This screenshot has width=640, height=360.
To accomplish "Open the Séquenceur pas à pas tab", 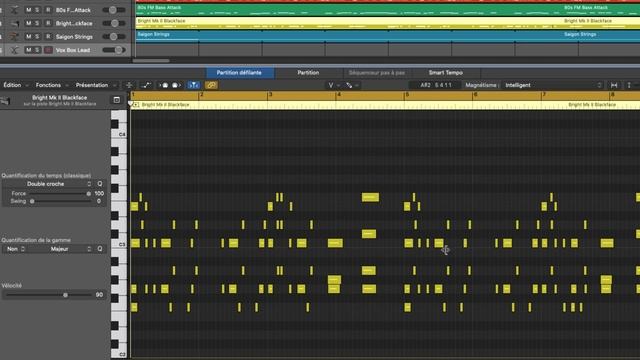I will click(x=377, y=73).
